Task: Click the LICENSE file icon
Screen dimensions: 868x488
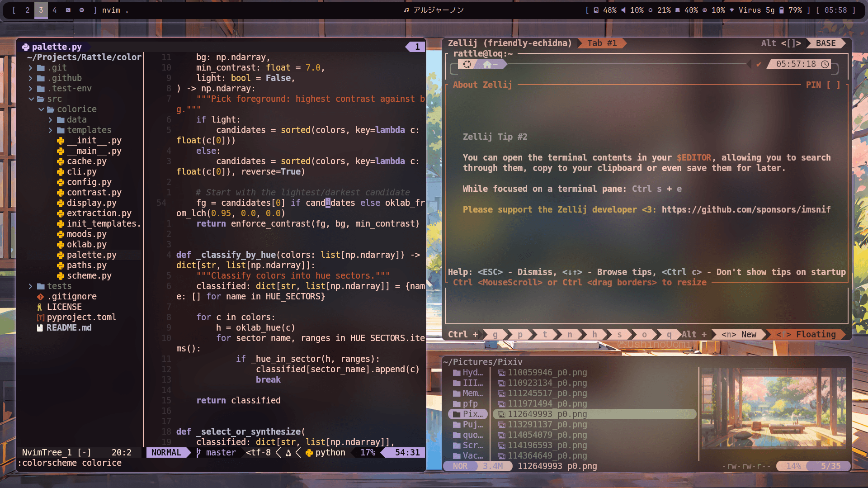Action: point(40,307)
